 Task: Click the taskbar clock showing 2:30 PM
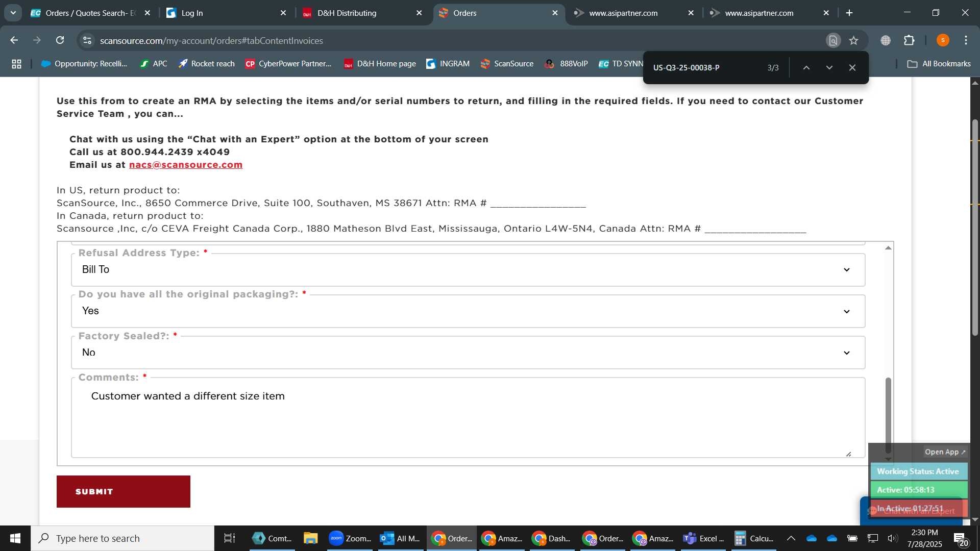coord(924,538)
